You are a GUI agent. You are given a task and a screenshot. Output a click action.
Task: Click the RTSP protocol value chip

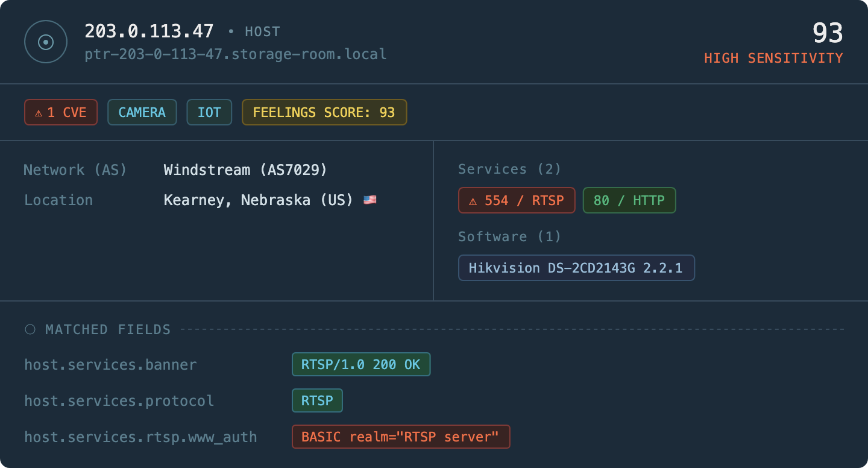317,400
